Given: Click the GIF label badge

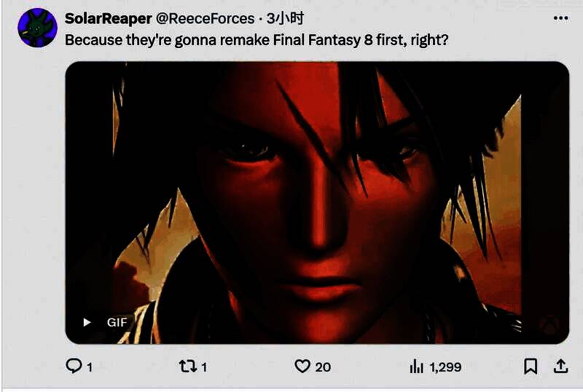Looking at the screenshot, I should pyautogui.click(x=117, y=322).
